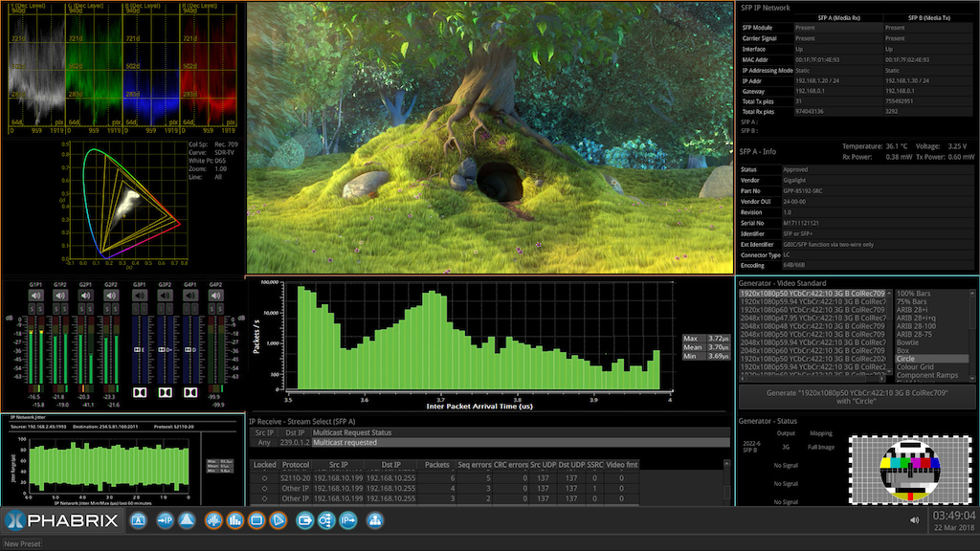980x551 pixels.
Task: Select the 75% Bars test pattern
Action: (912, 301)
